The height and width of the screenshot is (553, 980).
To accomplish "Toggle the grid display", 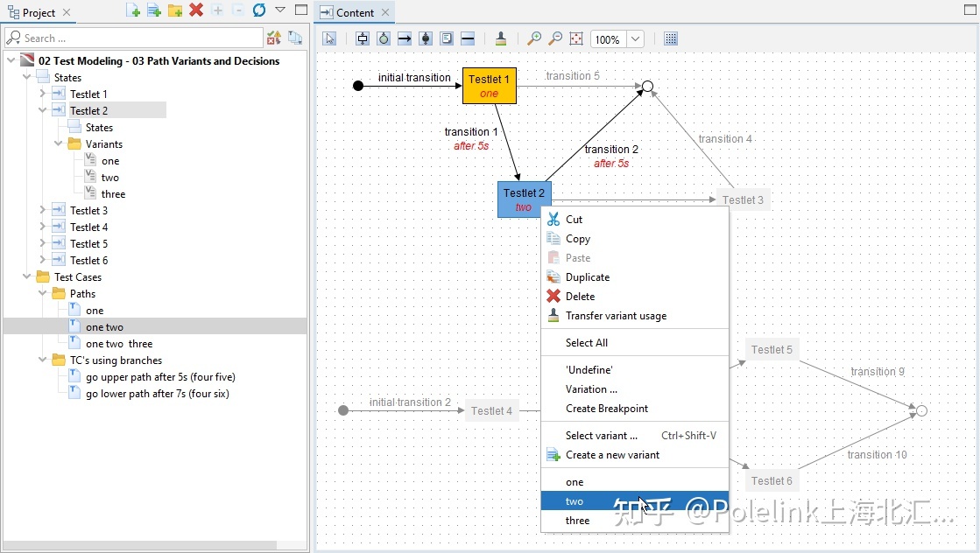I will (671, 38).
